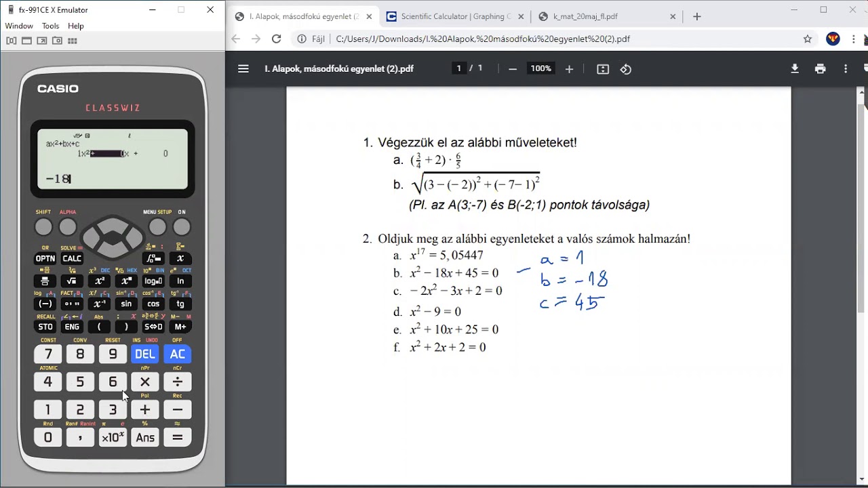Switch to the k_mat_20maj_fl.pdf browser tab
The height and width of the screenshot is (488, 868).
pos(608,16)
